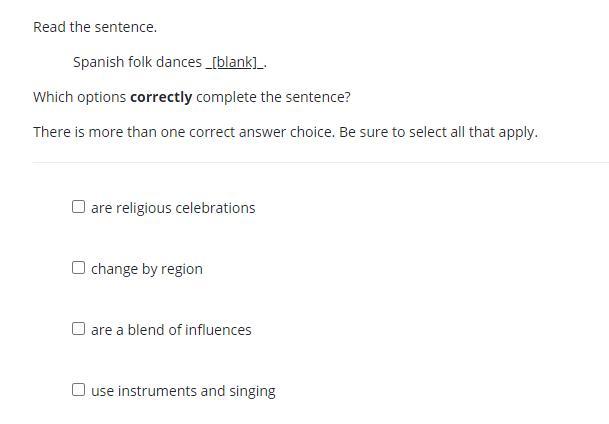Tick the 'change by region' checkbox
This screenshot has height=424, width=609.
pyautogui.click(x=79, y=268)
